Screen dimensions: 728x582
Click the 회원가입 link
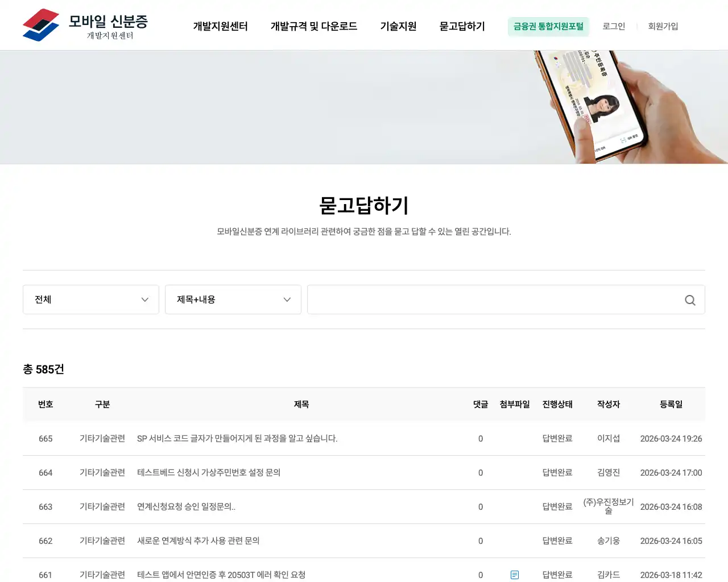pos(663,26)
